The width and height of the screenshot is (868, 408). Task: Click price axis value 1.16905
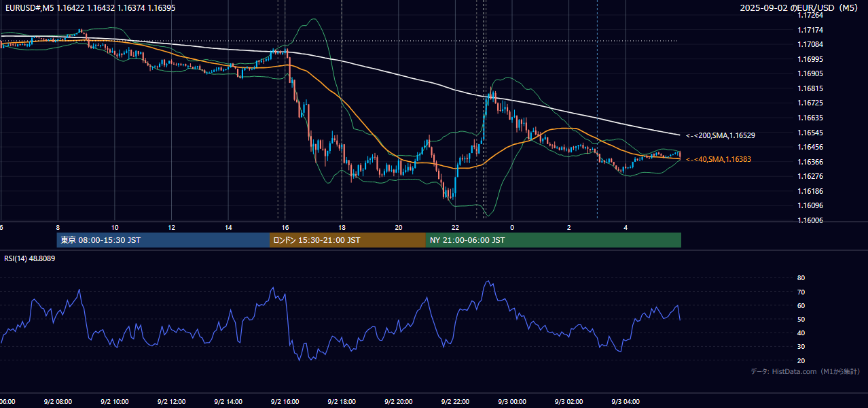(x=811, y=74)
